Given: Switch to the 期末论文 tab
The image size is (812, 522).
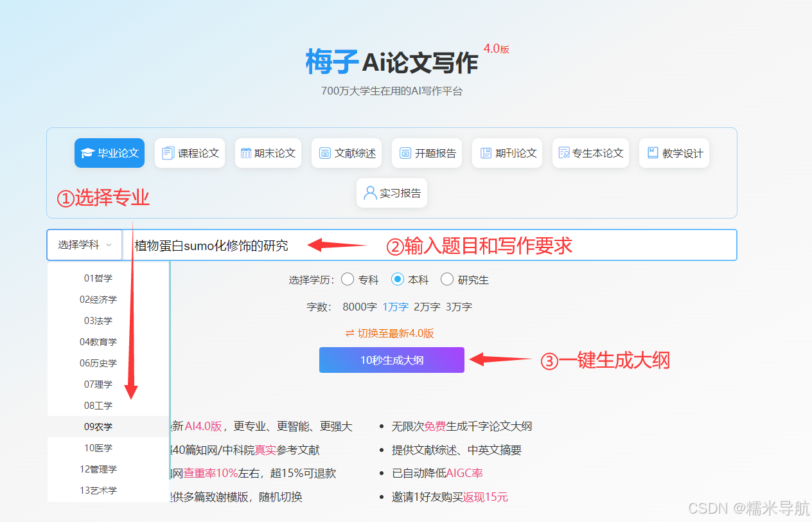Looking at the screenshot, I should (268, 153).
